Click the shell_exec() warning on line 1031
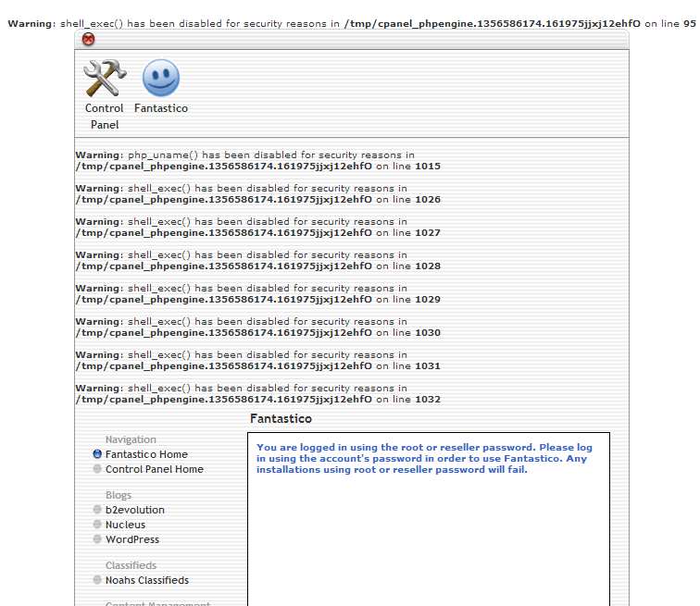 coord(258,360)
